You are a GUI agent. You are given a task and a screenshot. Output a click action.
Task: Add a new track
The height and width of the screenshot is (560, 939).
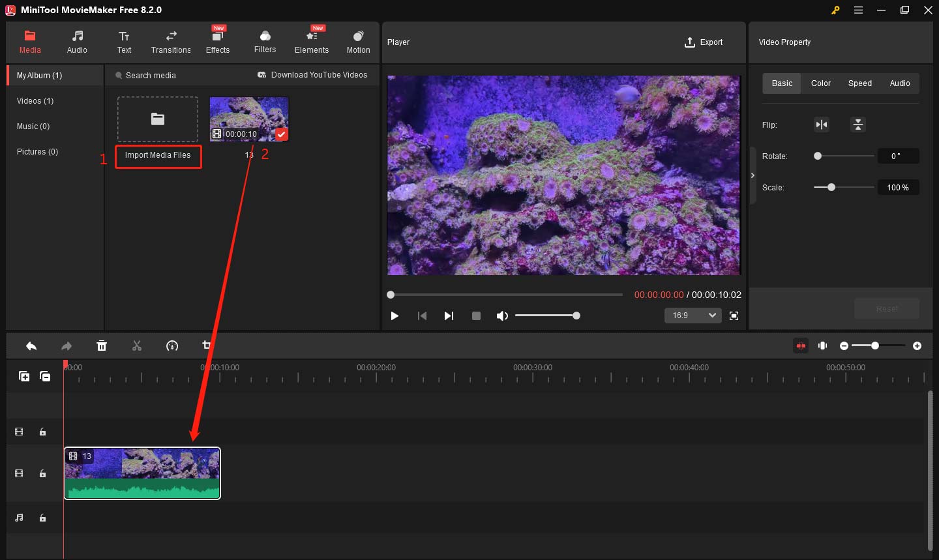tap(24, 376)
